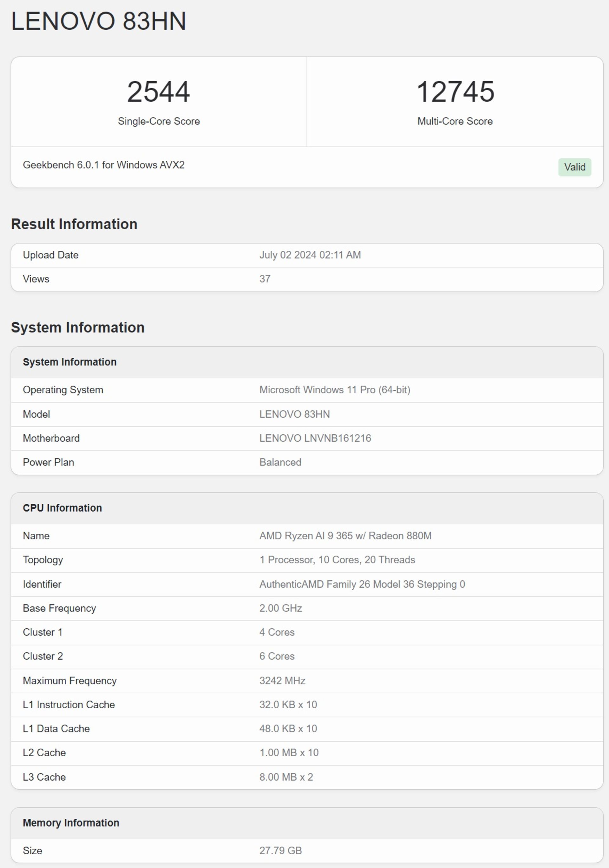
Task: Click the Model value LENOVO 83HN
Action: (294, 414)
